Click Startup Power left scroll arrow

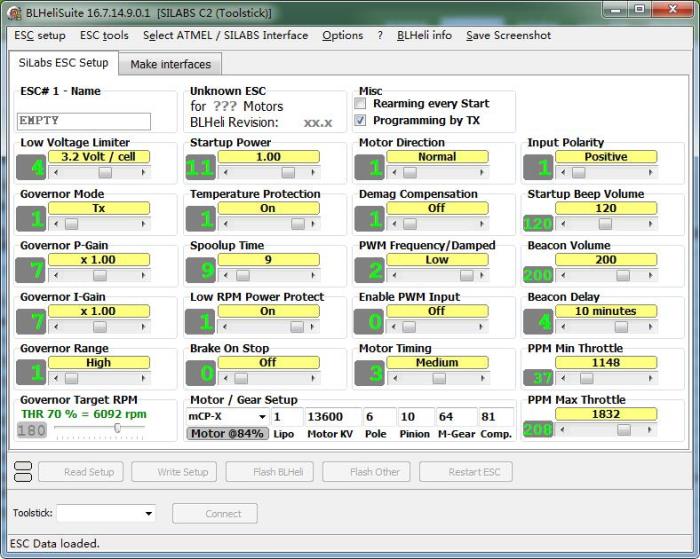(x=225, y=172)
